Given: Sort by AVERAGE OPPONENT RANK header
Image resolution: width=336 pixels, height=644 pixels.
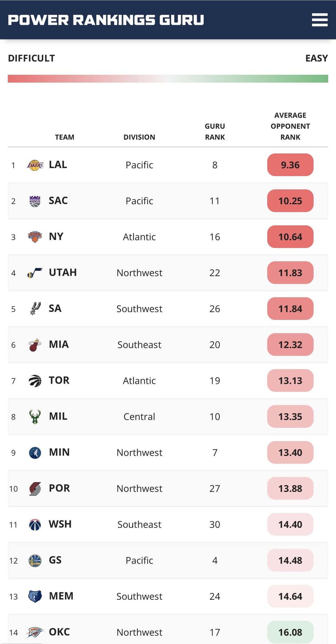Looking at the screenshot, I should 290,126.
